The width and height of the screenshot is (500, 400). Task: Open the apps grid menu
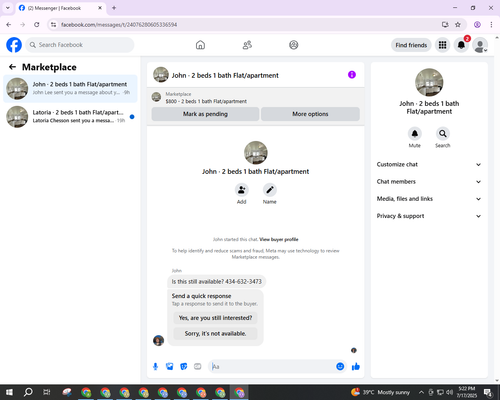pos(442,45)
